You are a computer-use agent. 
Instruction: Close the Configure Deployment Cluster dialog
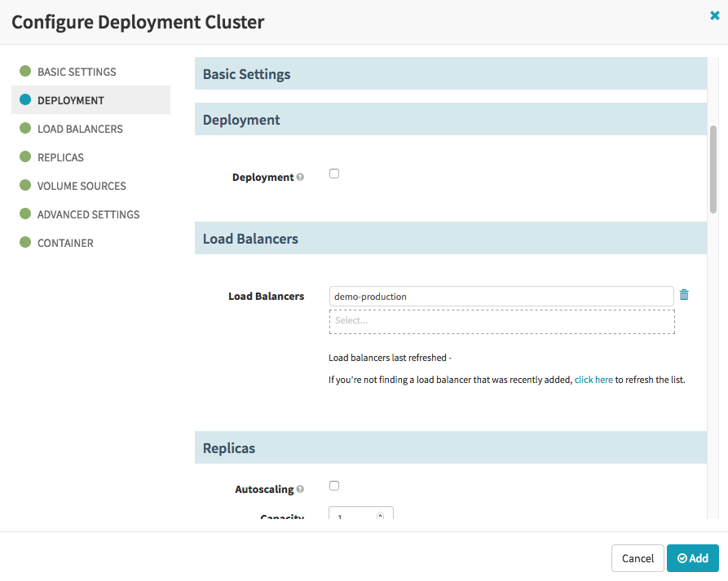click(715, 15)
